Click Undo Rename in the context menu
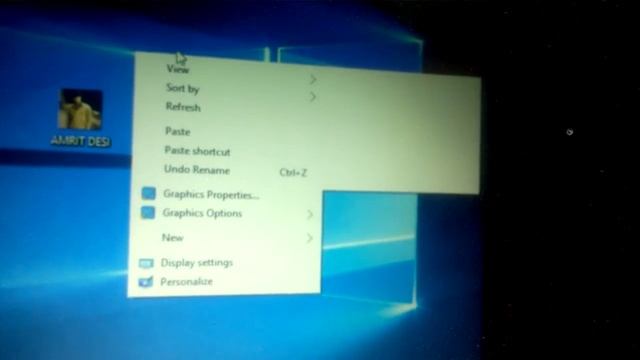 coord(197,170)
